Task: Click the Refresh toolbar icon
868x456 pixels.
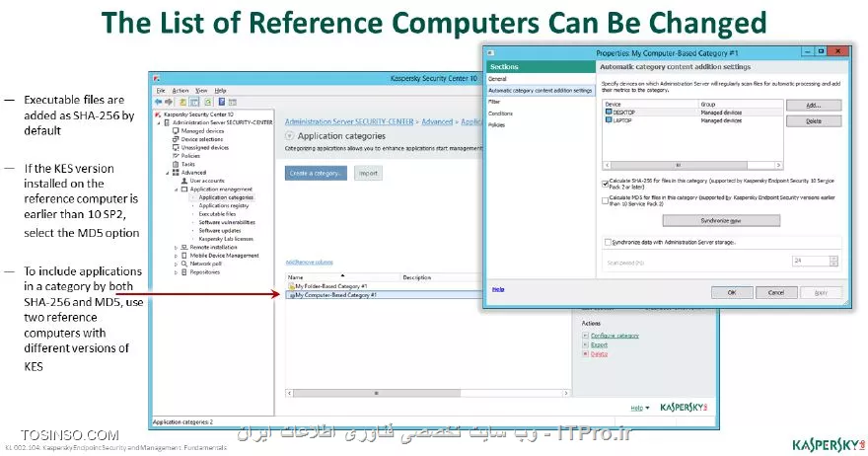Action: coord(207,102)
